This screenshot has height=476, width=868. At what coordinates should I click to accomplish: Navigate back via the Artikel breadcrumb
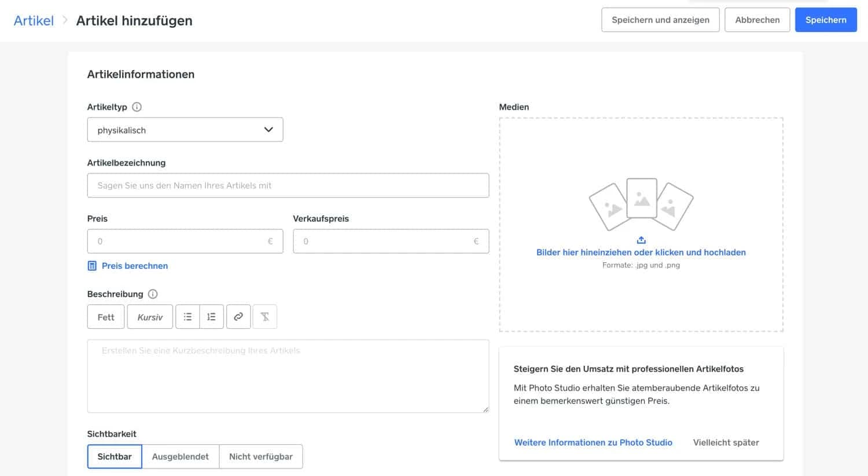[33, 20]
